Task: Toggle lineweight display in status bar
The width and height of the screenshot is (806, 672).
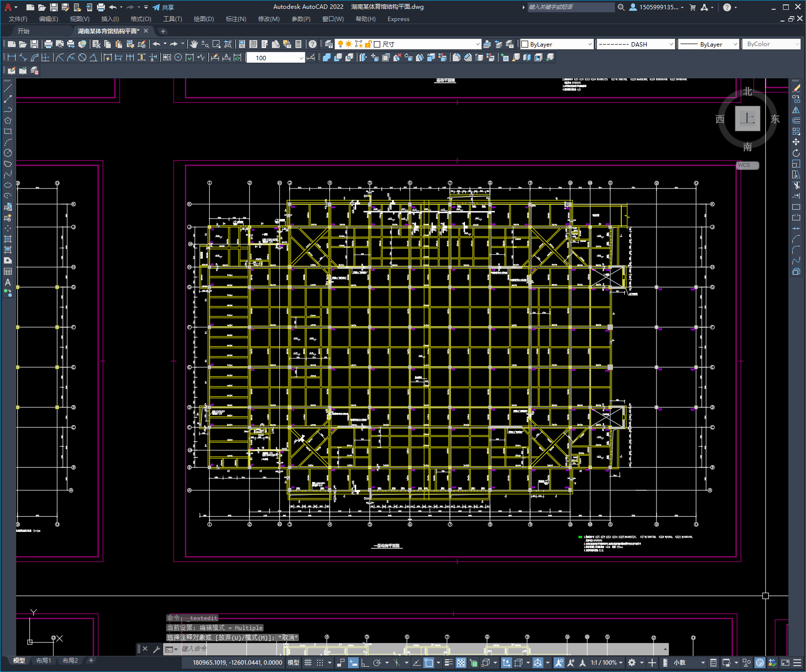Action: 448,663
